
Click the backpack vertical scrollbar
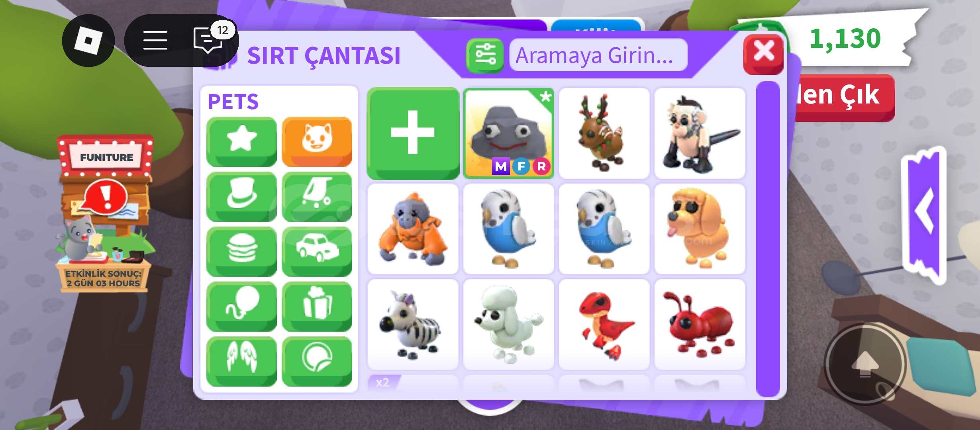[767, 239]
